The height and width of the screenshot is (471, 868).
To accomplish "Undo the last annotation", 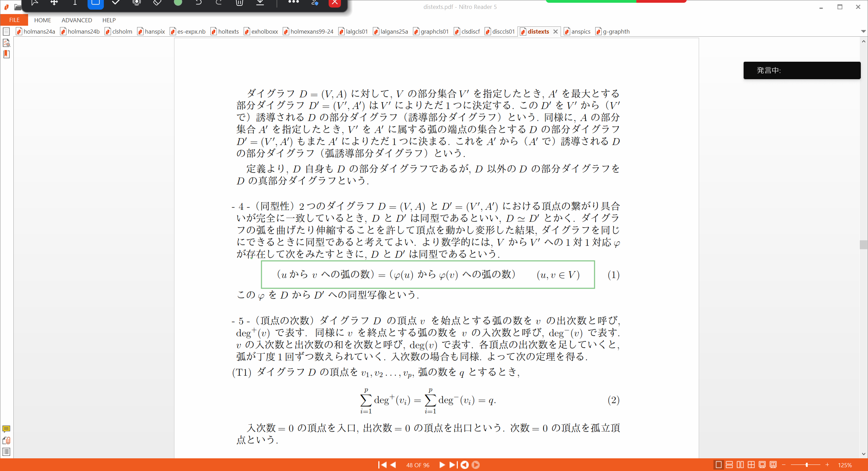I will [x=198, y=3].
